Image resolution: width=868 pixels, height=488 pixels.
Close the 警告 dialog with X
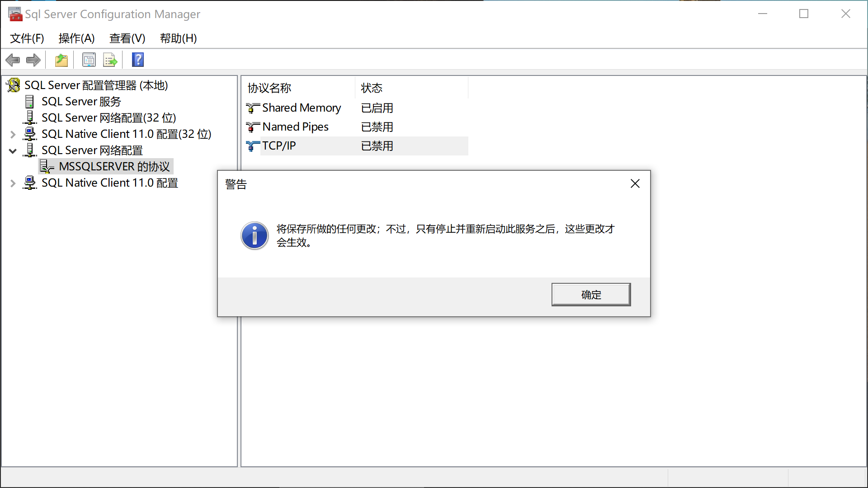(x=635, y=183)
